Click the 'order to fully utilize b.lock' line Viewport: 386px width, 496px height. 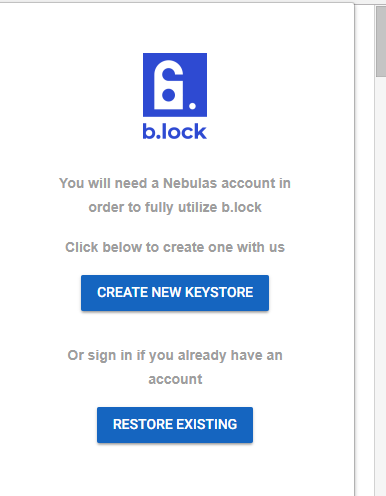click(x=175, y=207)
